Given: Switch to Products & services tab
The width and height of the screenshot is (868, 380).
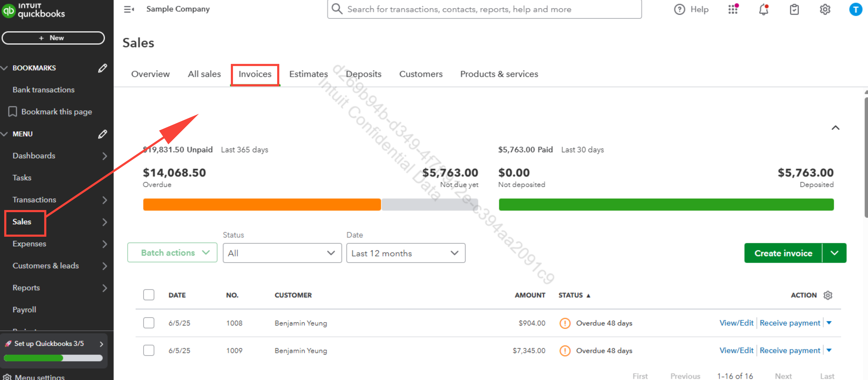Looking at the screenshot, I should (499, 74).
